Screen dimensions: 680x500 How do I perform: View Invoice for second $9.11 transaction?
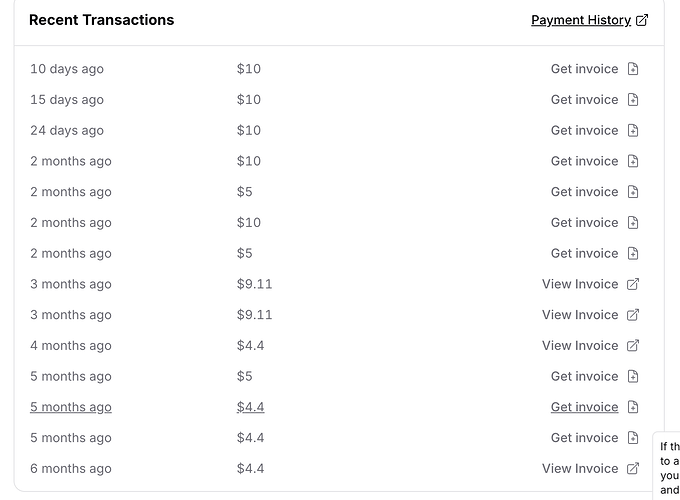pyautogui.click(x=580, y=315)
